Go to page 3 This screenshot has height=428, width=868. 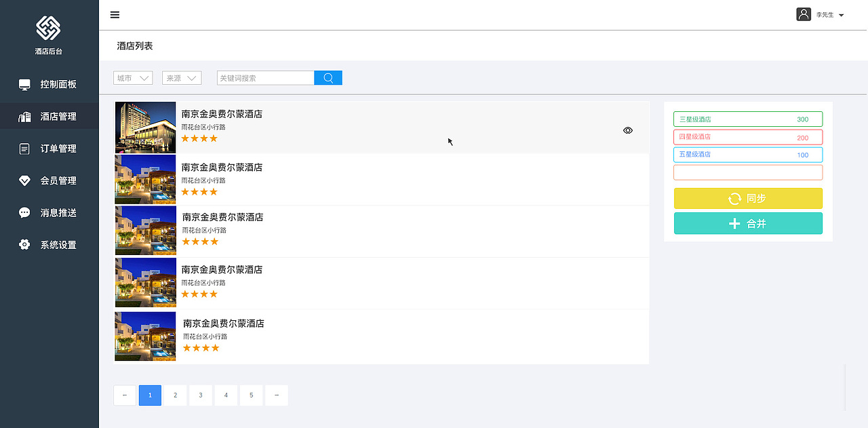(201, 395)
